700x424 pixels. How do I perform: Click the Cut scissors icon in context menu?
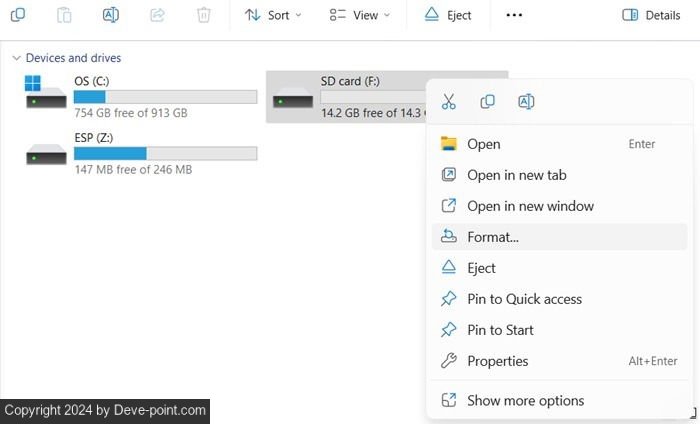448,102
